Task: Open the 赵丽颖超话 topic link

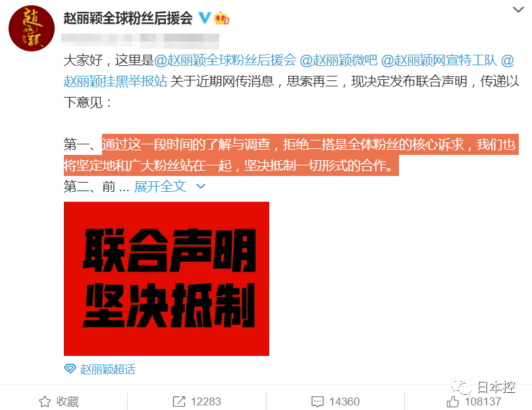Action: [107, 369]
